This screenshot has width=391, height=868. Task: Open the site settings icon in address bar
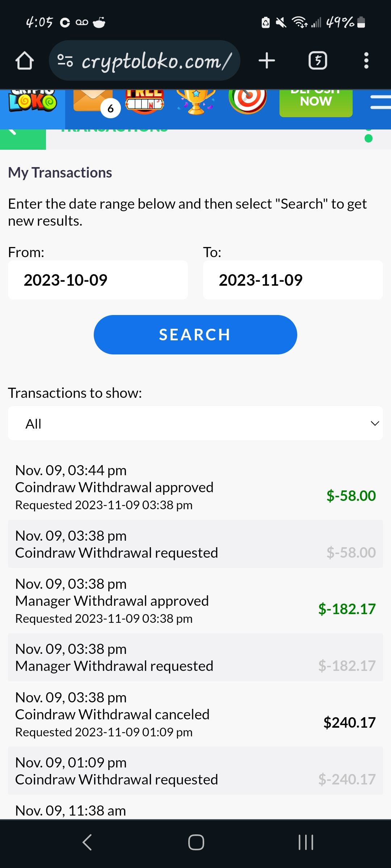tap(65, 60)
